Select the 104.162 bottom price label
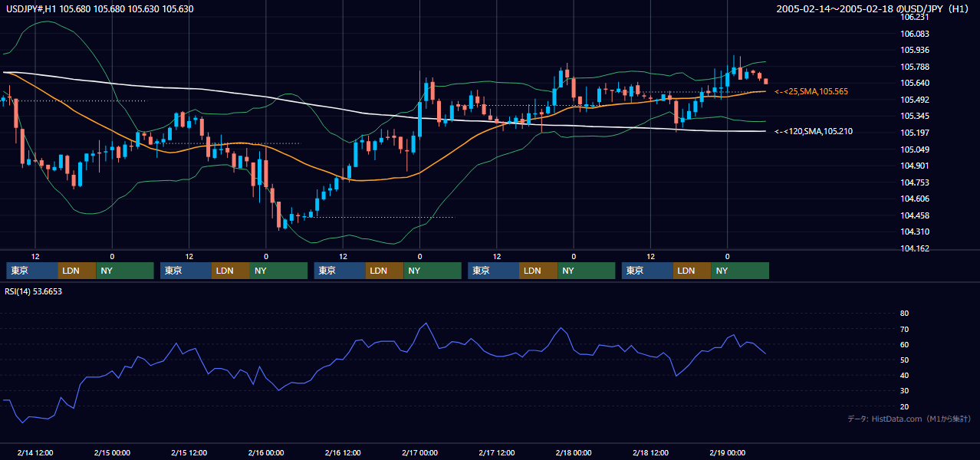 (x=915, y=248)
